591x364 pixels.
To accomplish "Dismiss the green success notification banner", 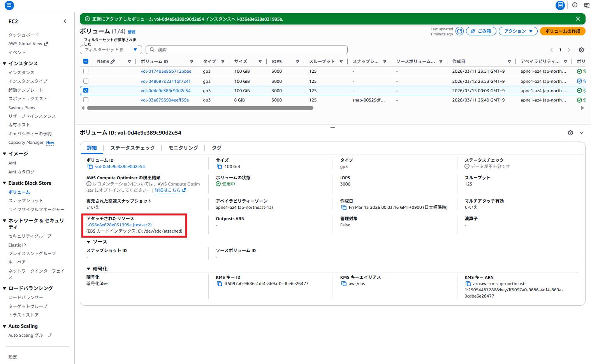I will pos(578,19).
